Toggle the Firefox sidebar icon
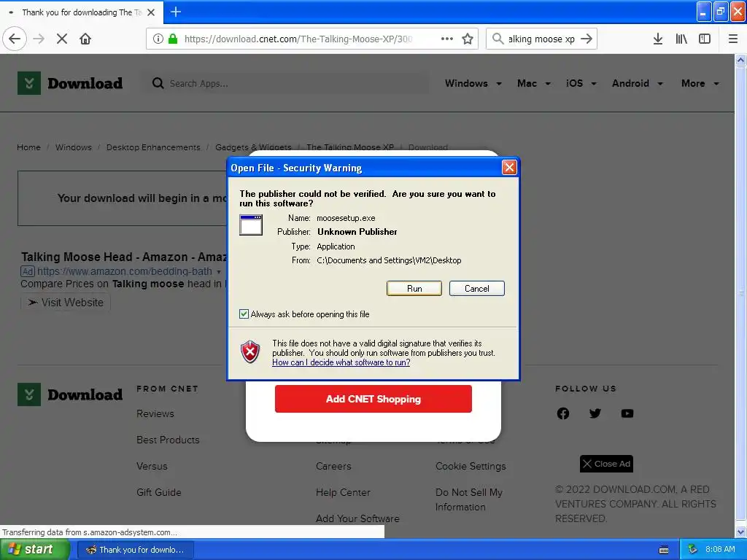 705,39
